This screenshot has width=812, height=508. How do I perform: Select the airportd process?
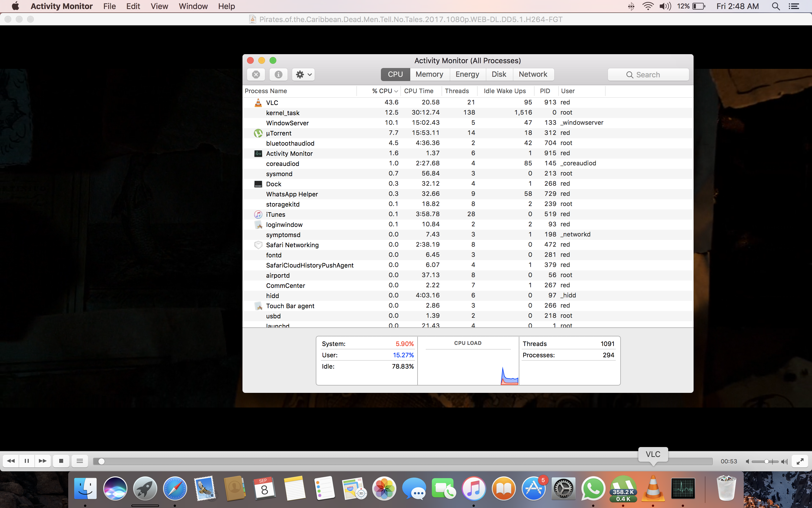[468, 275]
